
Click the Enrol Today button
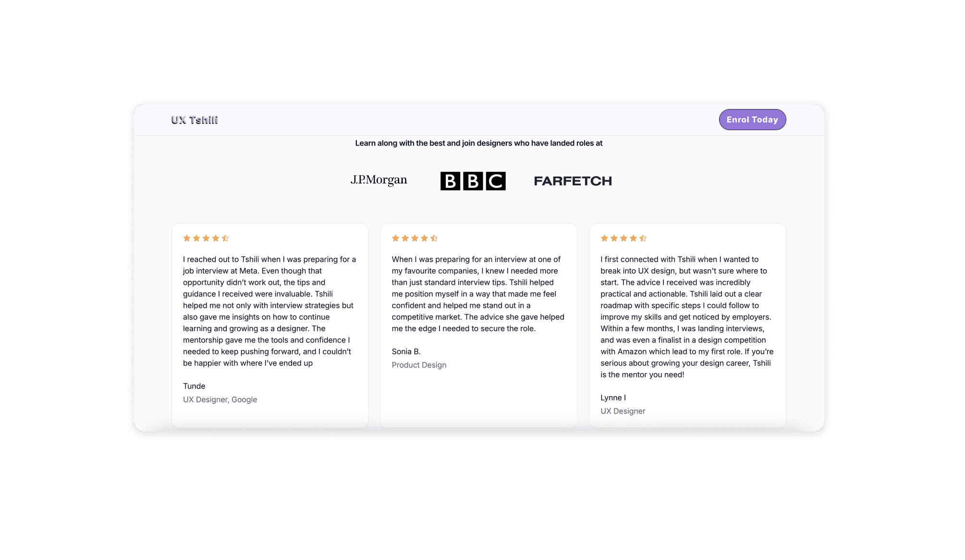click(x=752, y=120)
